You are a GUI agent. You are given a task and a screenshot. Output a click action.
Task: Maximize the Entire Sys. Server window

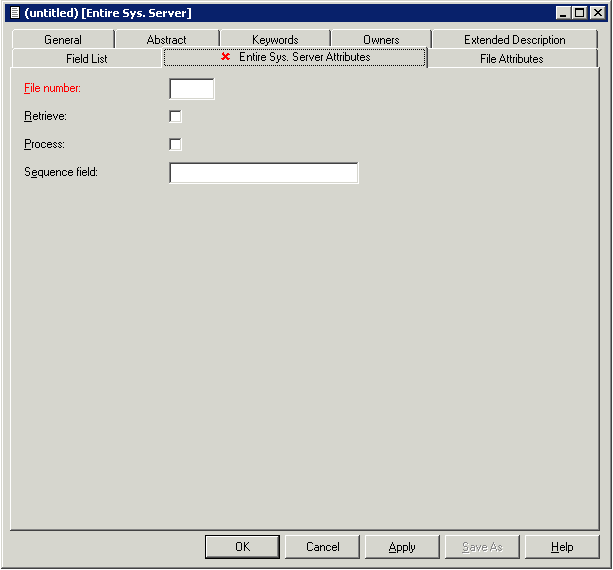(579, 13)
